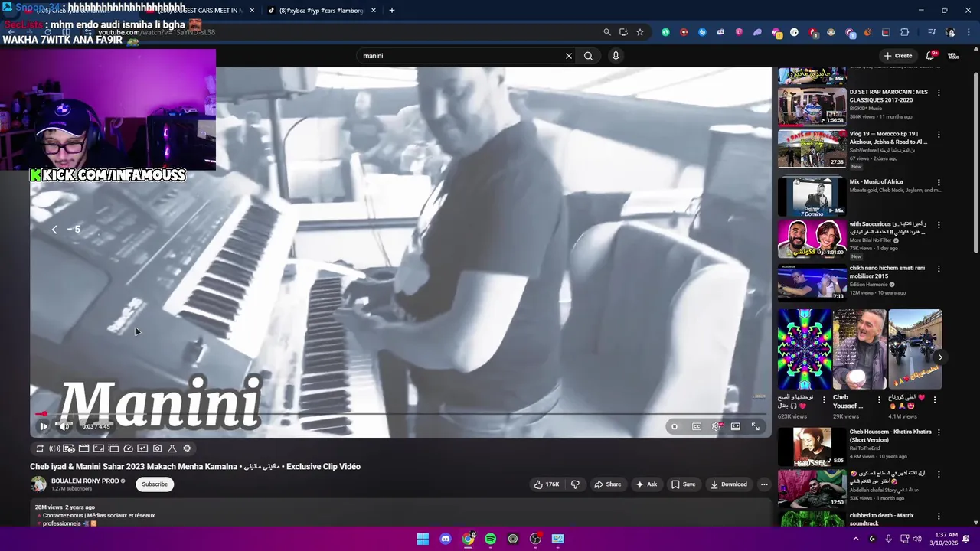Open the DJ SET RAP MAROCAIN thumbnail

[x=812, y=106]
